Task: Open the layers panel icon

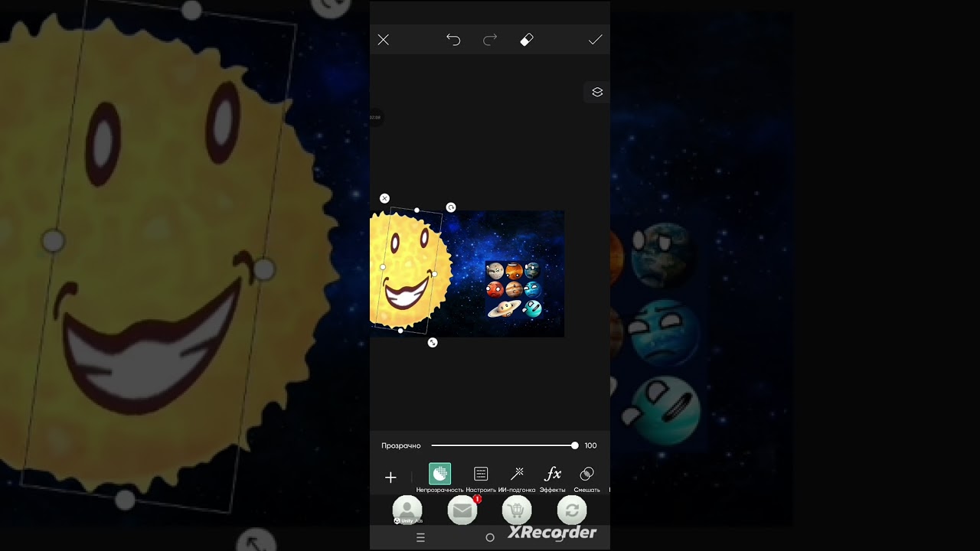Action: point(597,92)
